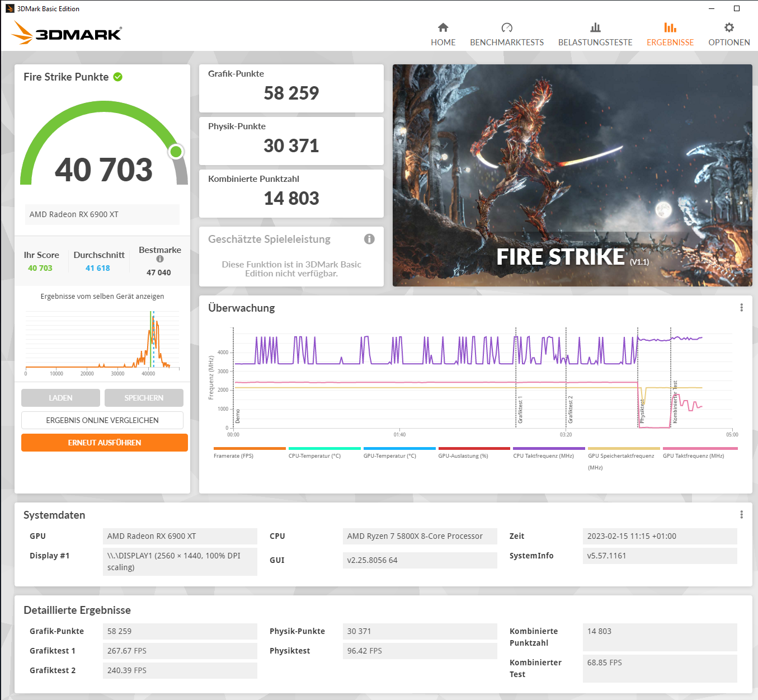Click the Durchschnitt value 41 618
The height and width of the screenshot is (700, 758).
[x=98, y=268]
